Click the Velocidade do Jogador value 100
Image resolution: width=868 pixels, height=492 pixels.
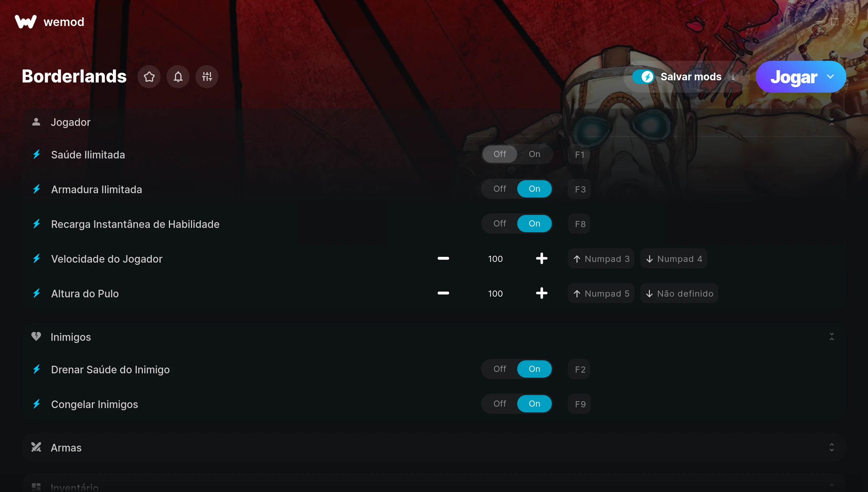click(x=495, y=259)
